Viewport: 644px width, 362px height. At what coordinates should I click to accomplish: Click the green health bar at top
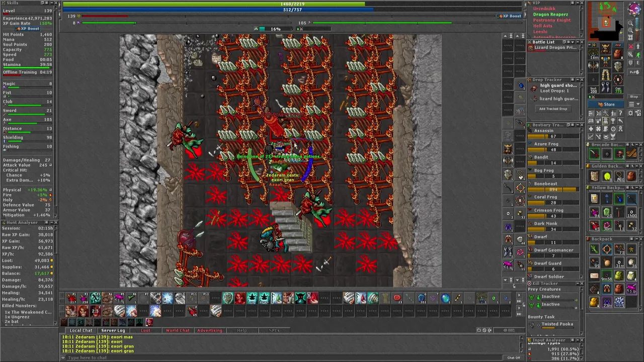tap(293, 4)
